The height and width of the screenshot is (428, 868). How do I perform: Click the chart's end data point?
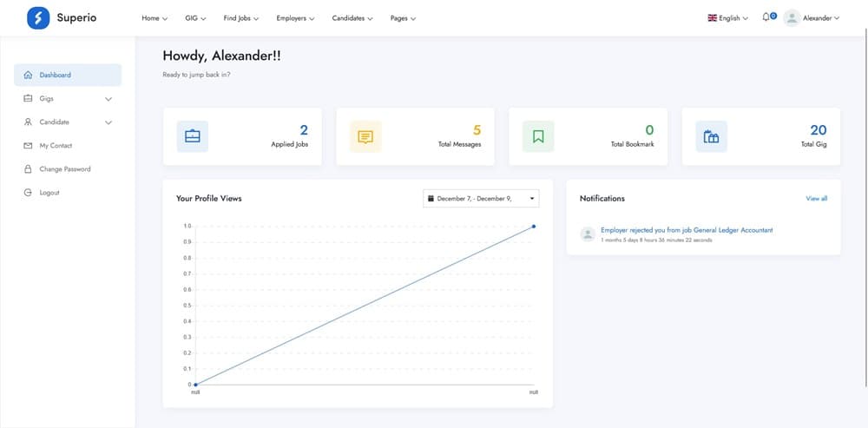(x=533, y=227)
